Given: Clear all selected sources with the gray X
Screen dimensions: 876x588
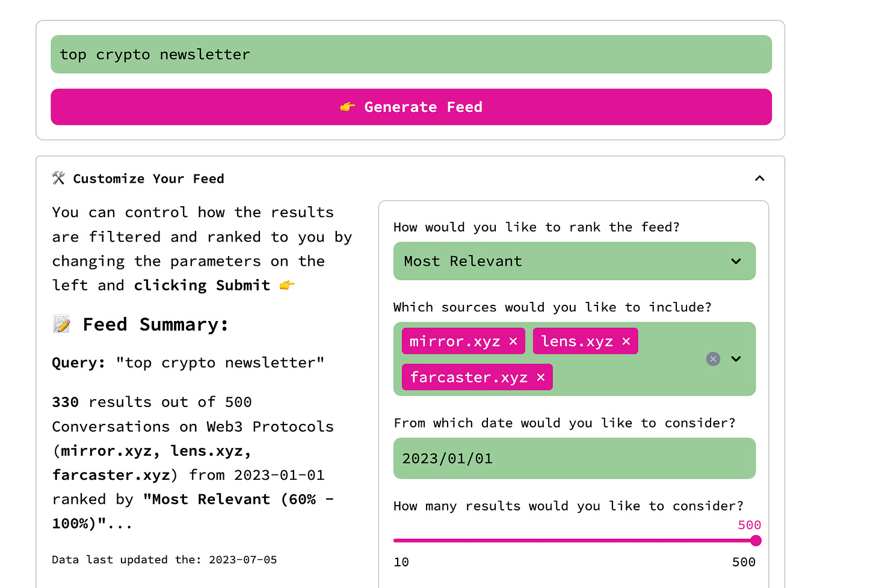Looking at the screenshot, I should point(713,359).
